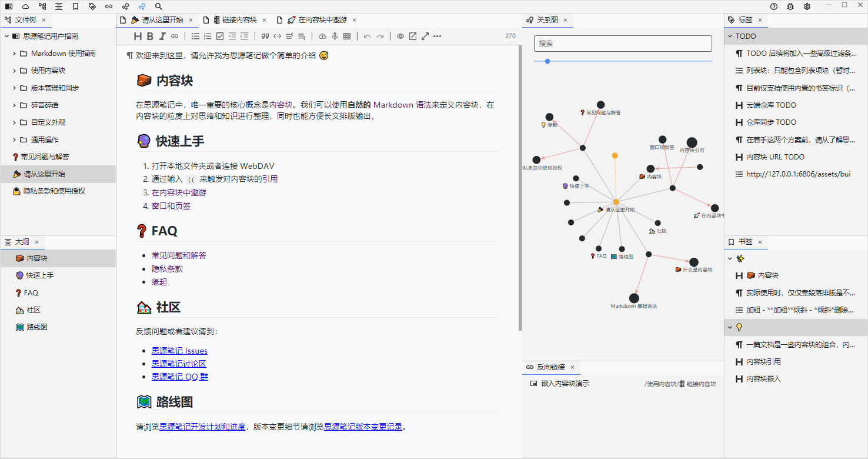The image size is (868, 459).
Task: Collapse the TODO tag group
Action: click(x=730, y=36)
